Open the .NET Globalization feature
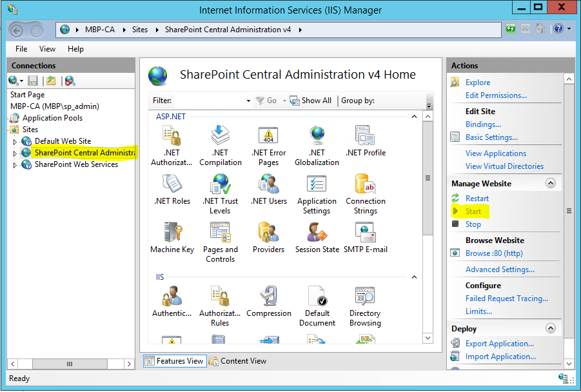 pos(317,146)
